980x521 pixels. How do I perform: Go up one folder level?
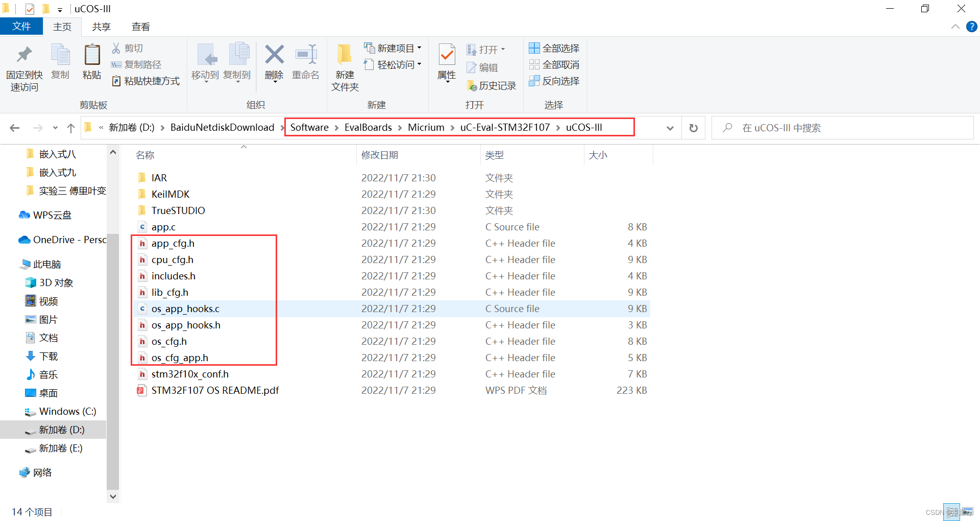coord(71,128)
